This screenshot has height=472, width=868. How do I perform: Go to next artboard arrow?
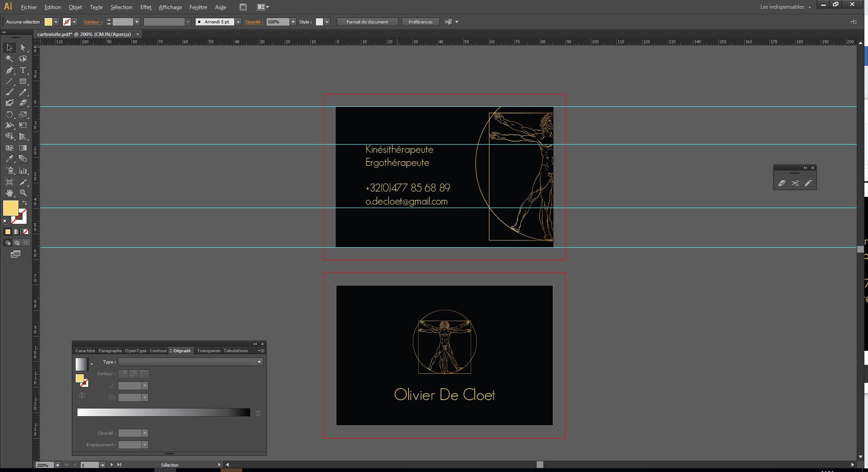[112, 465]
